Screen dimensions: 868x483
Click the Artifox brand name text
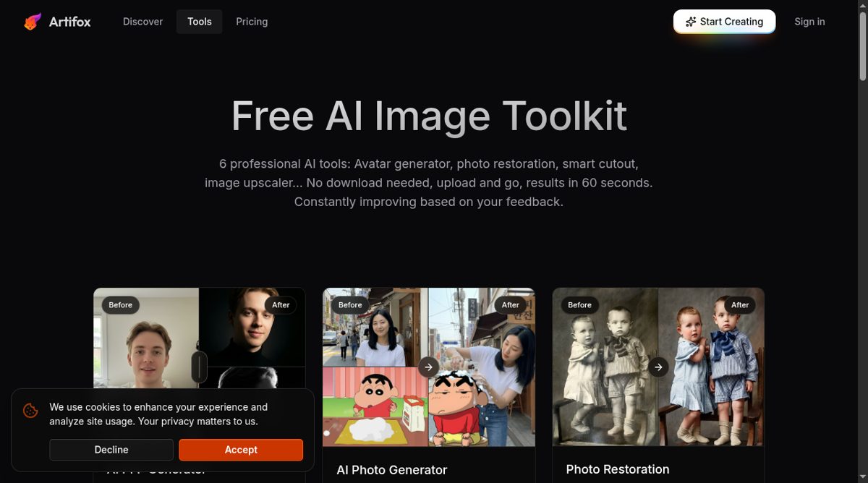point(69,22)
